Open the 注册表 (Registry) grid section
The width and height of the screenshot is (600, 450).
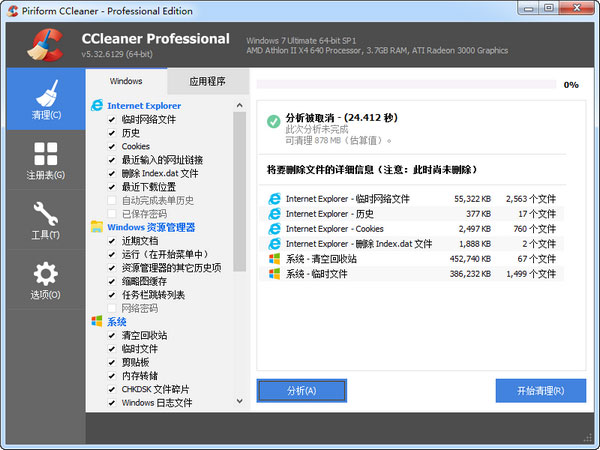coord(45,160)
